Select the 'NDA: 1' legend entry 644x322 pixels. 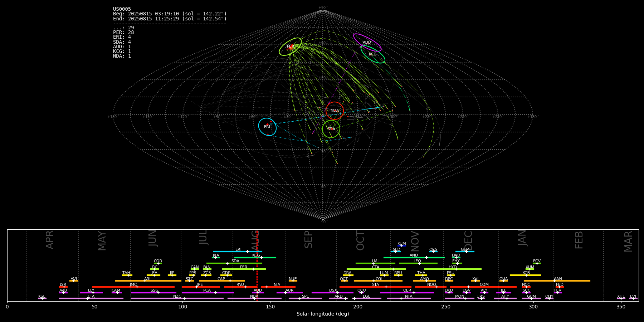(122, 56)
